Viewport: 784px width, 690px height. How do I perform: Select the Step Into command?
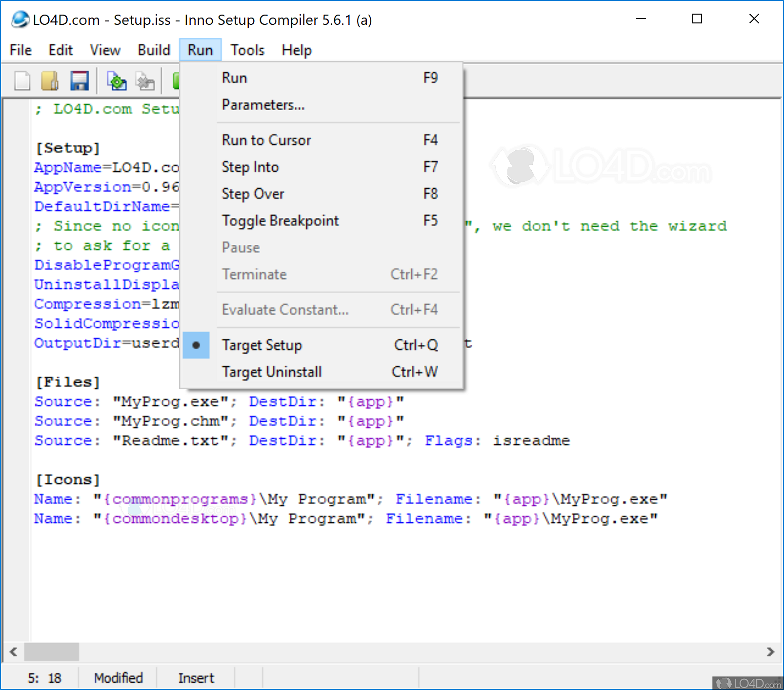(x=250, y=167)
